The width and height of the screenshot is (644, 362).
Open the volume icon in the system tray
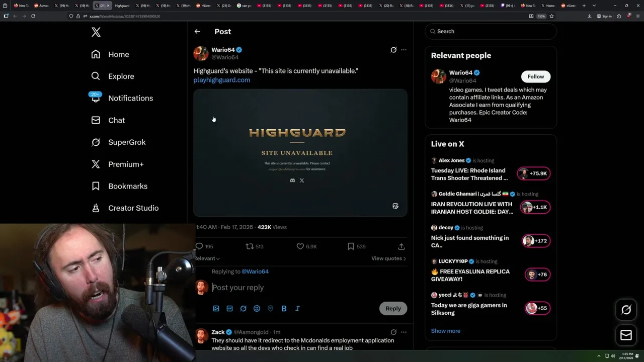(613, 356)
